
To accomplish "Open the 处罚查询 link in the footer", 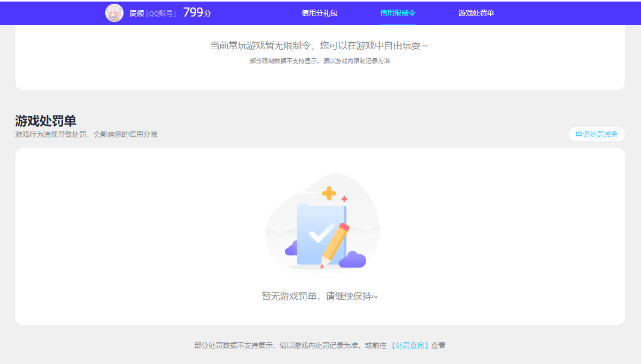I will point(409,346).
